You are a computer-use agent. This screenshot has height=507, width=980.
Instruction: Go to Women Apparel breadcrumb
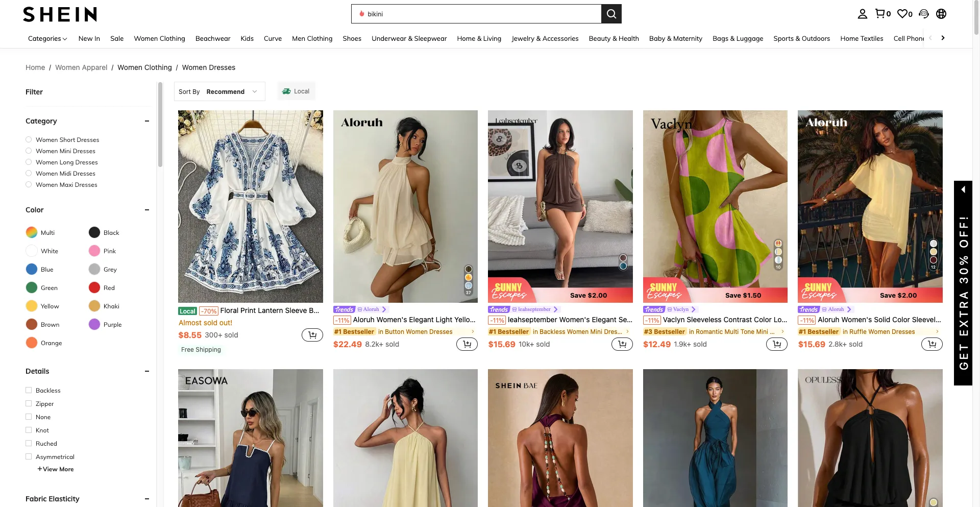pos(81,67)
